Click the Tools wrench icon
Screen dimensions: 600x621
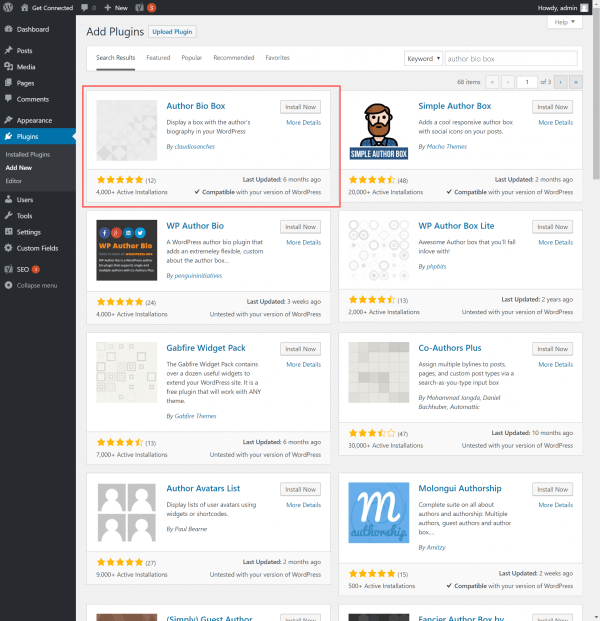8,216
